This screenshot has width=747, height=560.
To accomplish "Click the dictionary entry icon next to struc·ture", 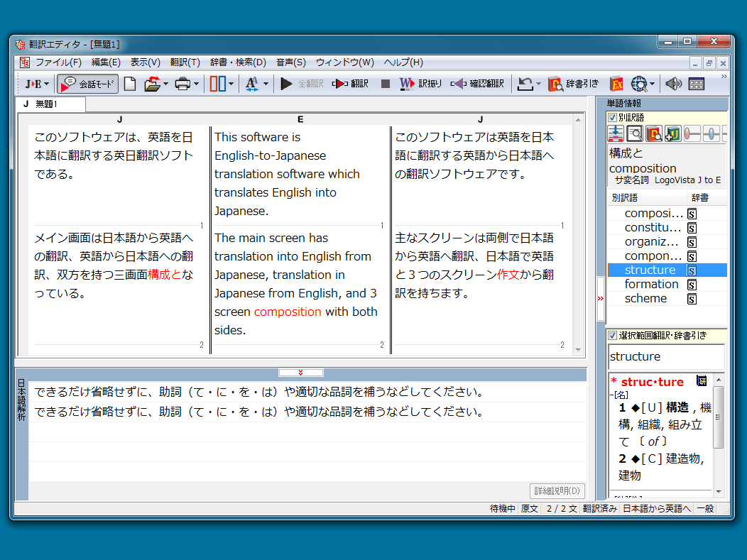I will 702,381.
